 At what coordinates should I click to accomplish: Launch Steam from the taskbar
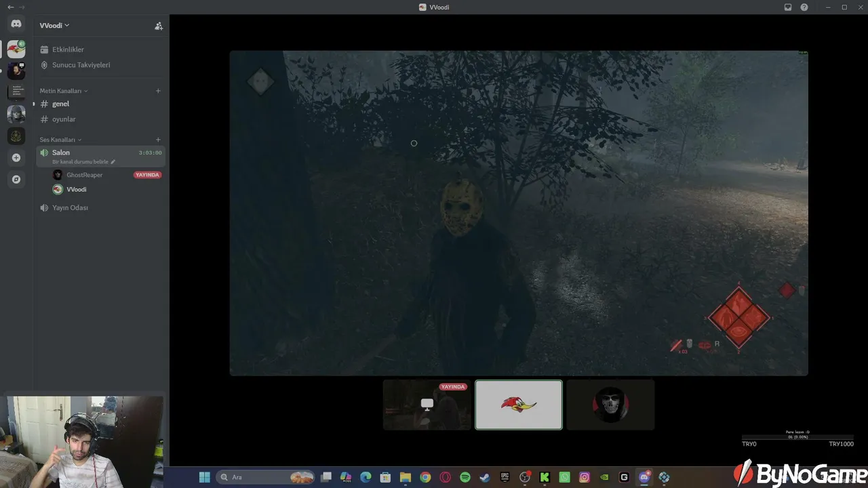pos(485,477)
